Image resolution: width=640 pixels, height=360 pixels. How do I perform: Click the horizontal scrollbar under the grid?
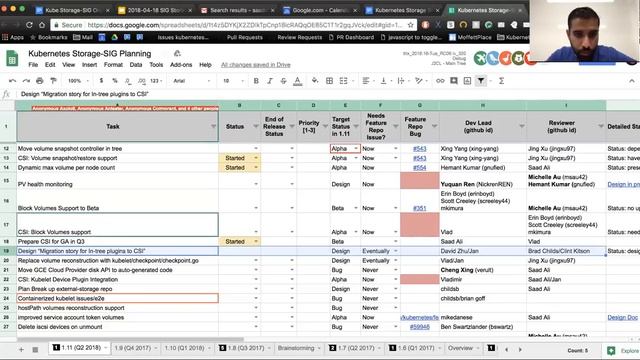[131, 339]
